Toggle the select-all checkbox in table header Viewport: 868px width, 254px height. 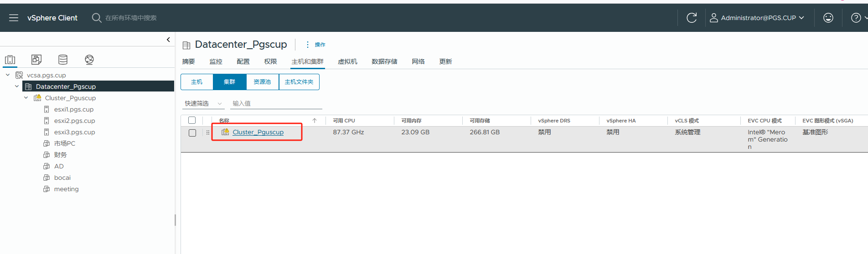[x=192, y=120]
